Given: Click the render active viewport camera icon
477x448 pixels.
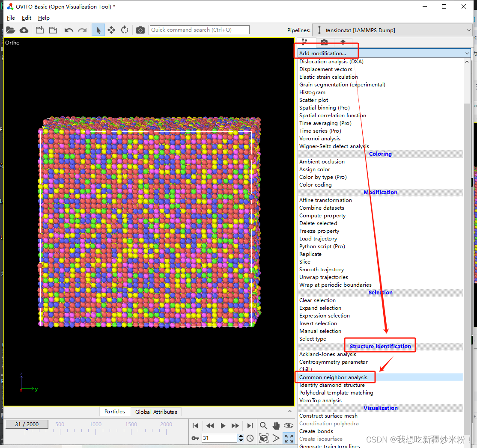Looking at the screenshot, I should click(x=140, y=30).
